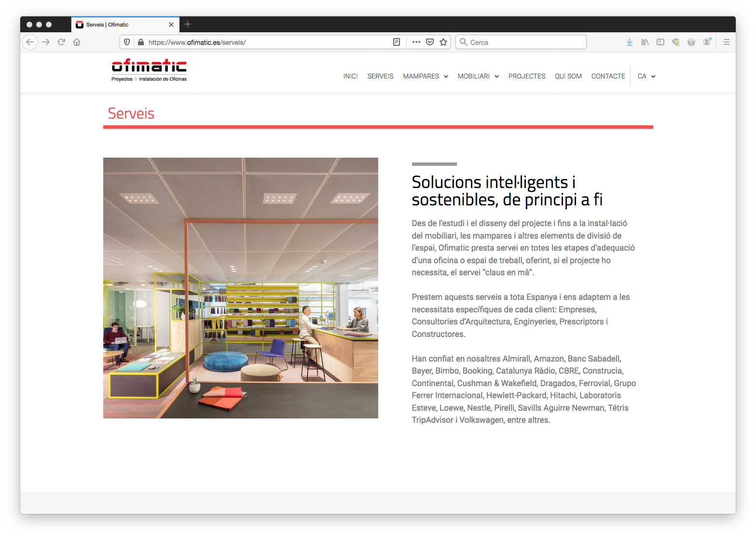
Task: Open the CA language selector
Action: 646,76
